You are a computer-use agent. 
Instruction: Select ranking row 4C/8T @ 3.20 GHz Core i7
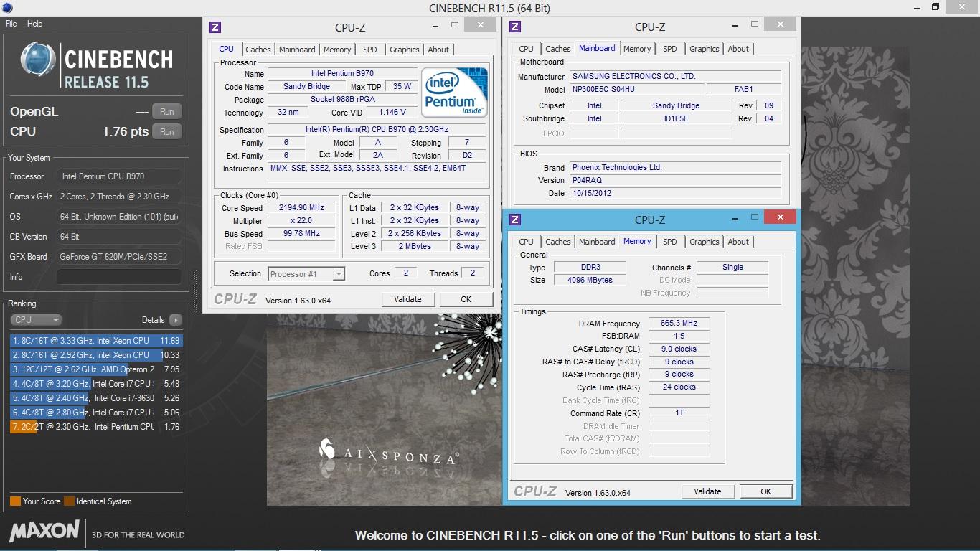tap(96, 384)
